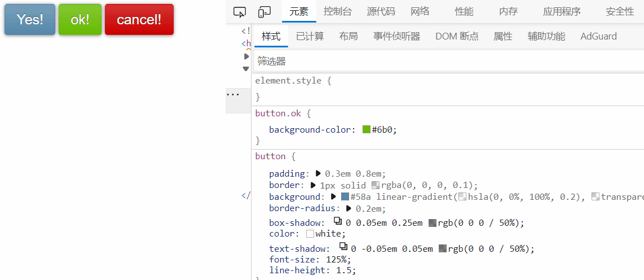This screenshot has height=280, width=644.
Task: Open the 性能 tab
Action: (464, 11)
